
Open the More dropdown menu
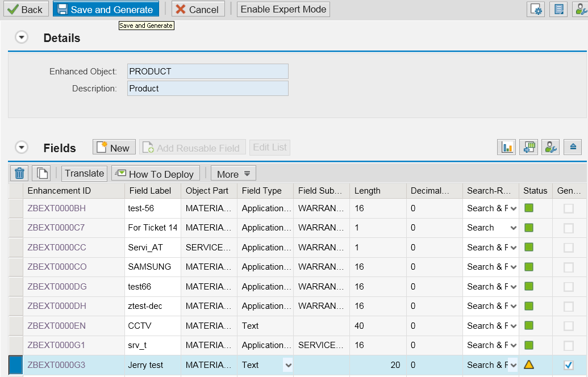click(x=233, y=174)
